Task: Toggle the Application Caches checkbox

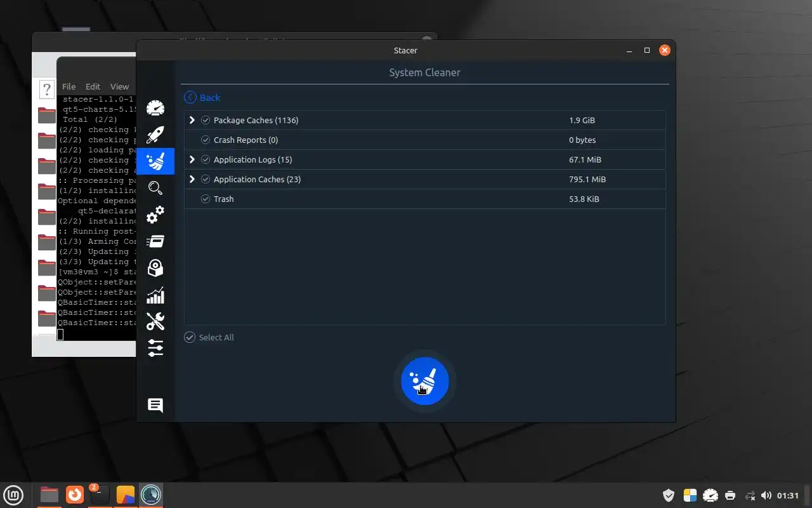Action: [x=206, y=179]
